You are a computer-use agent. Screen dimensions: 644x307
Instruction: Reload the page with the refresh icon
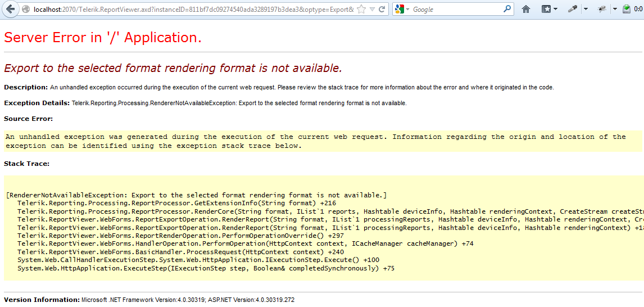pos(382,9)
